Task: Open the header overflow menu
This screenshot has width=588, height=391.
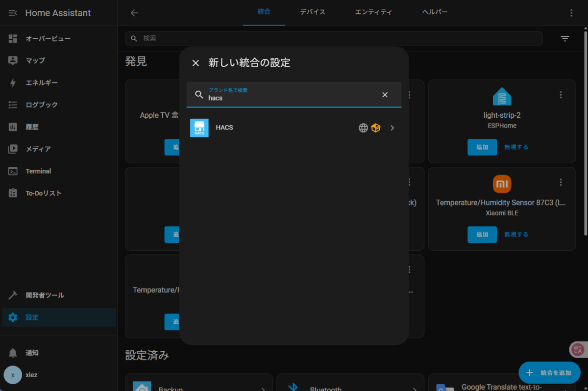Action: pos(571,13)
